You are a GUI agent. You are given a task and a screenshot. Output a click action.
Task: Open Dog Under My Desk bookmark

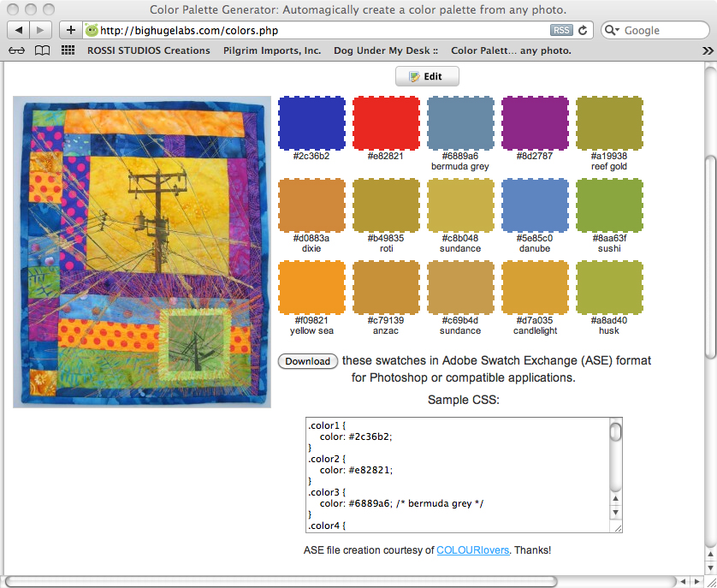click(386, 50)
